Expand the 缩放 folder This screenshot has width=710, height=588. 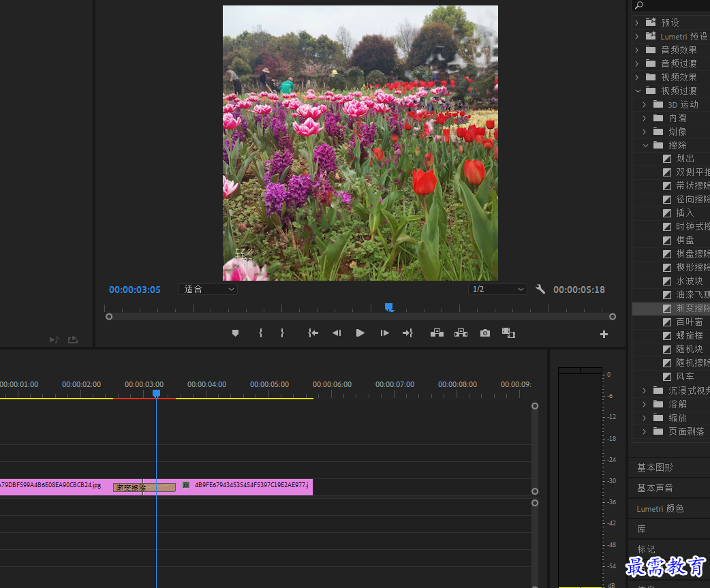tap(645, 418)
